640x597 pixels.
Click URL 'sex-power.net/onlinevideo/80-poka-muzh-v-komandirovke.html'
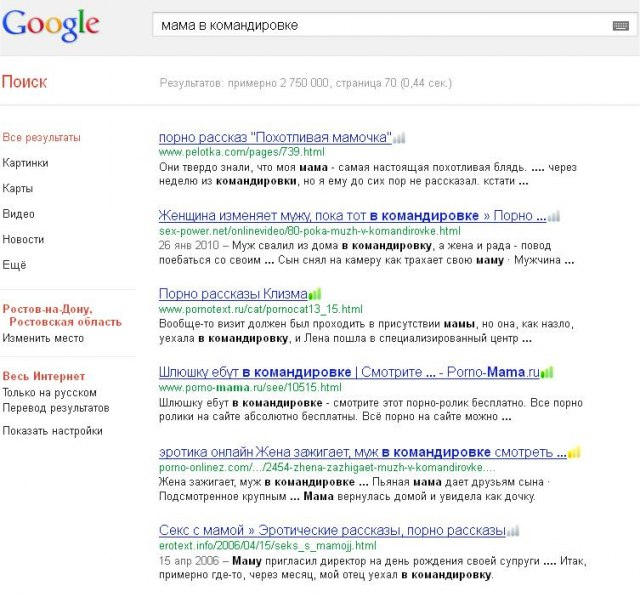(310, 231)
